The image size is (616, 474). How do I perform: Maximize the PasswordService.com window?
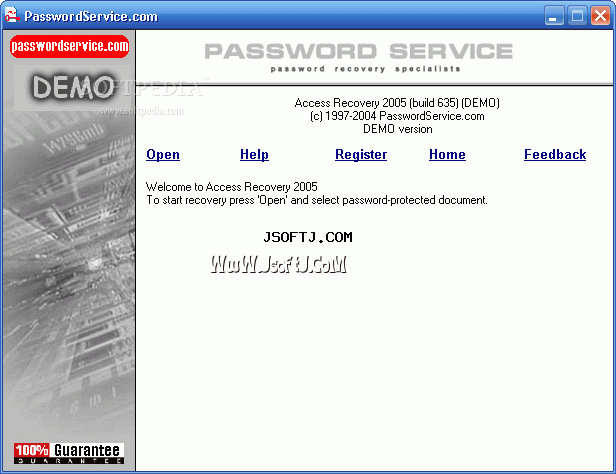coord(577,16)
